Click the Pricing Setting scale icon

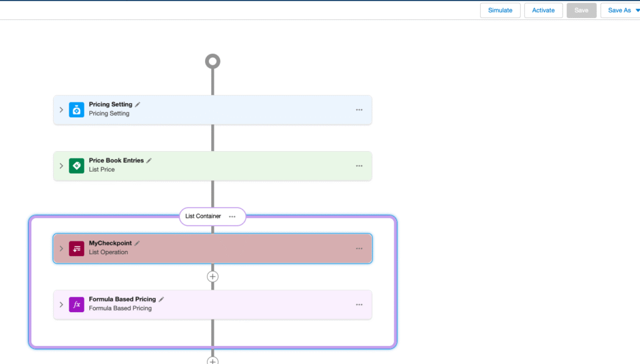click(76, 110)
